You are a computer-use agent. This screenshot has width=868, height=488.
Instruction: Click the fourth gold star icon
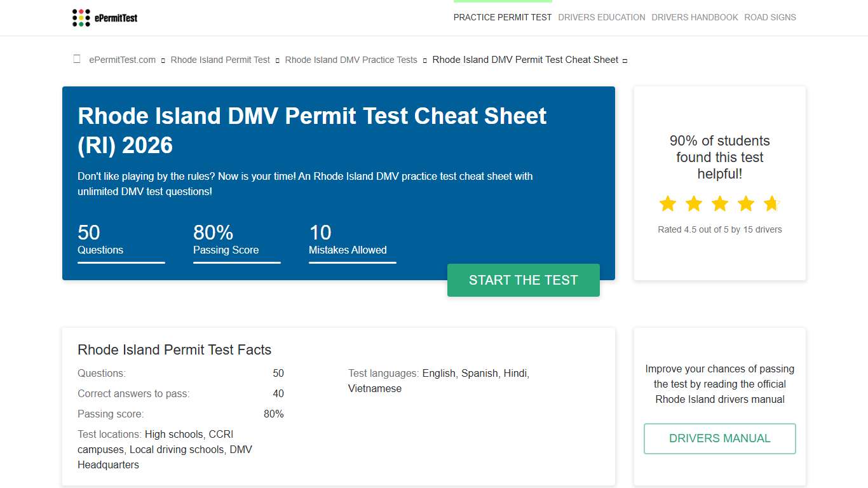(745, 203)
